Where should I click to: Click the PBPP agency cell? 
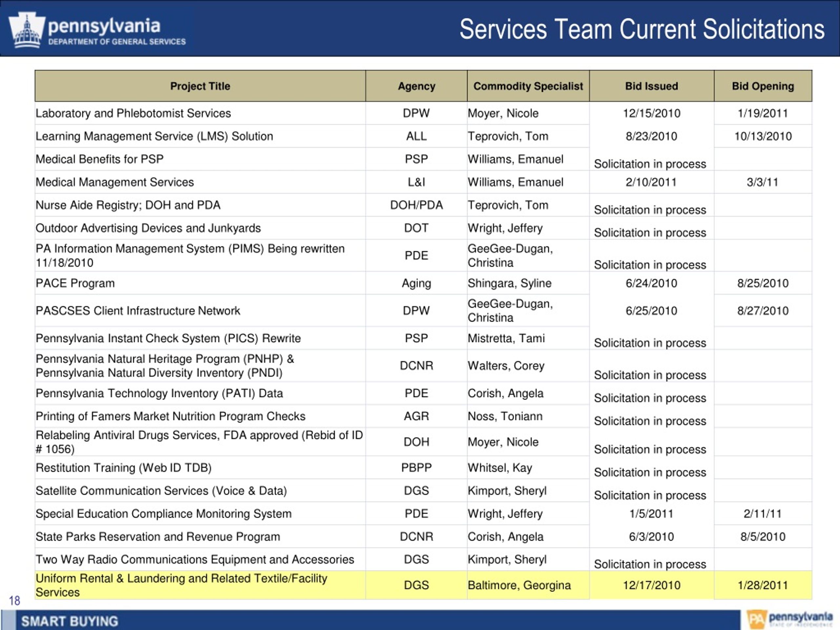point(417,468)
